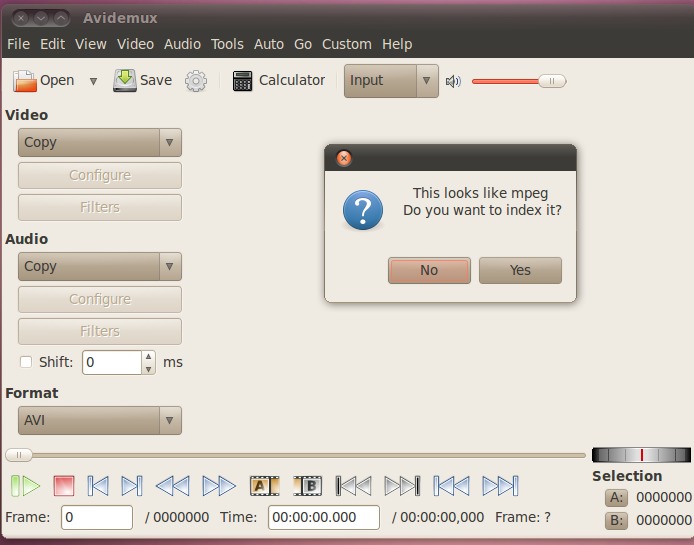Open the Edit menu

[52, 44]
